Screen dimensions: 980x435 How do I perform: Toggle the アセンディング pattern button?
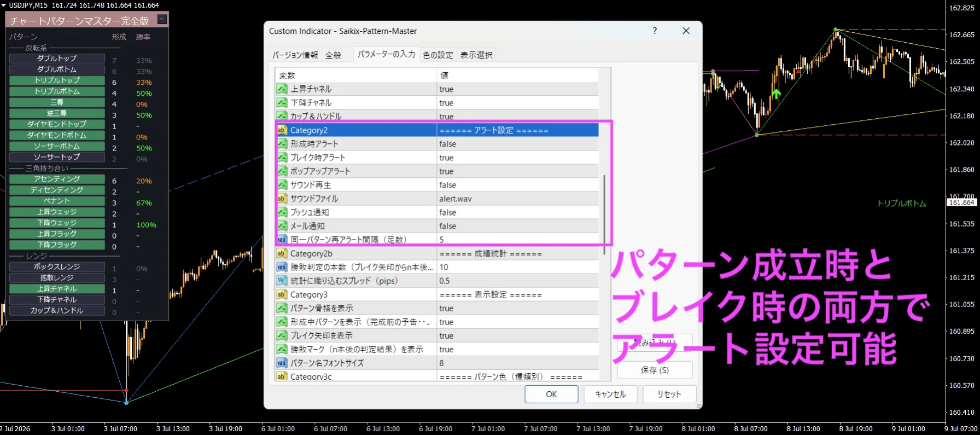point(57,179)
